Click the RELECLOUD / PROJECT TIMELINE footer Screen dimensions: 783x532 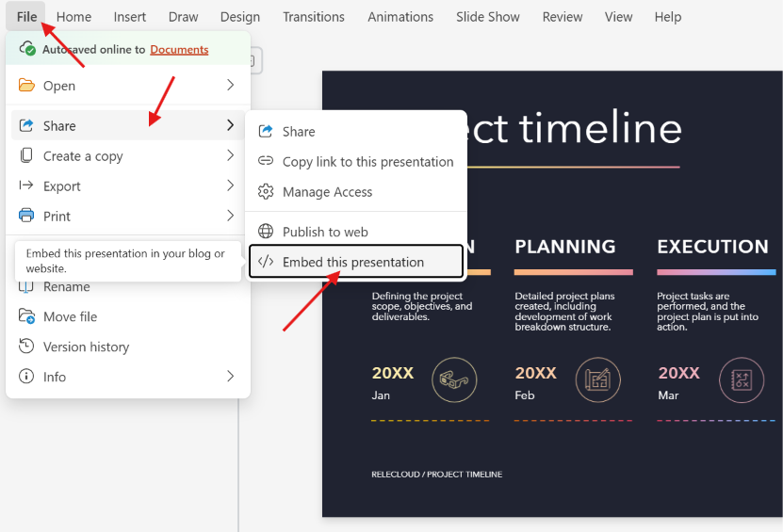[x=436, y=475]
